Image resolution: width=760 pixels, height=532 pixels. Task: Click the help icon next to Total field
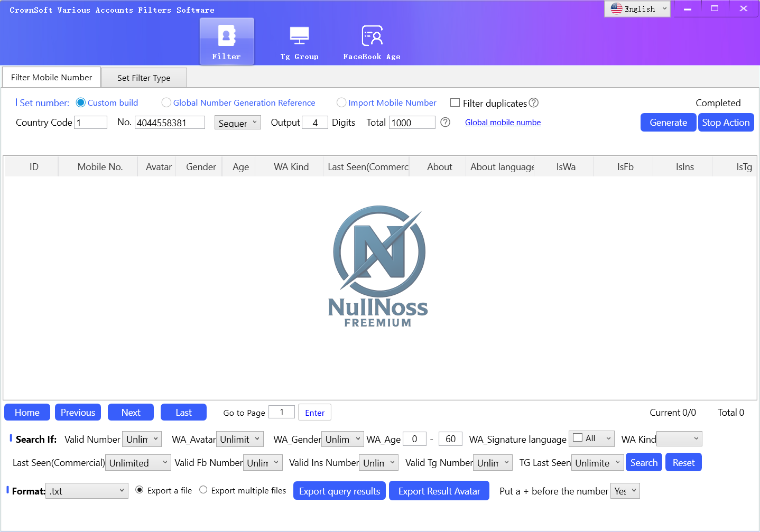pyautogui.click(x=446, y=123)
